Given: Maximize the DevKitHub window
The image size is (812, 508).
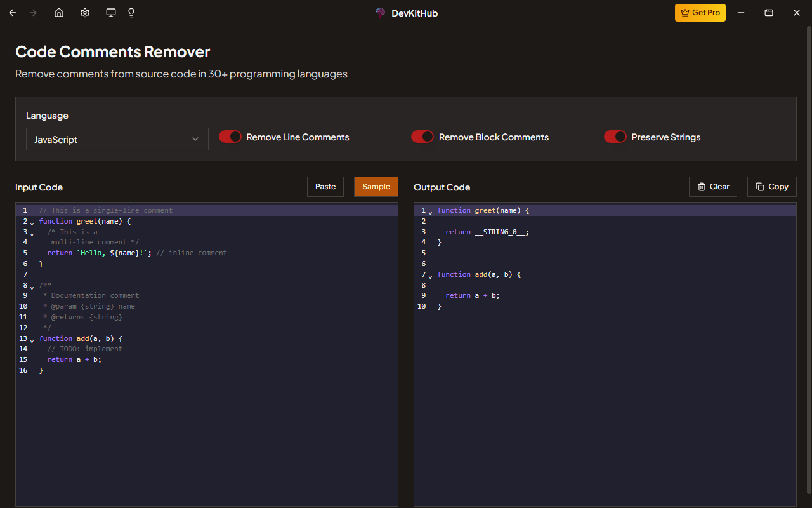Looking at the screenshot, I should (x=769, y=13).
